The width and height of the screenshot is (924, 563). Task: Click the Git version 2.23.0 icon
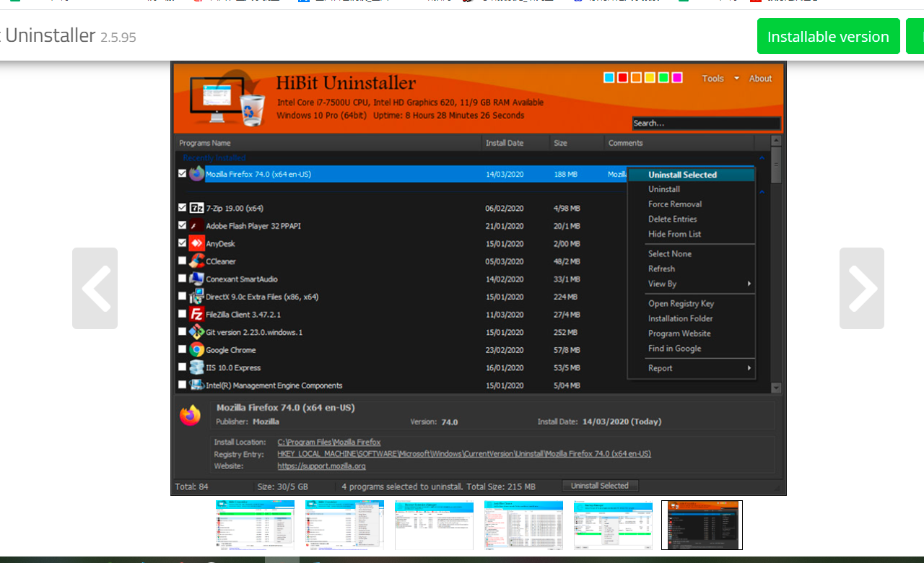coord(196,332)
